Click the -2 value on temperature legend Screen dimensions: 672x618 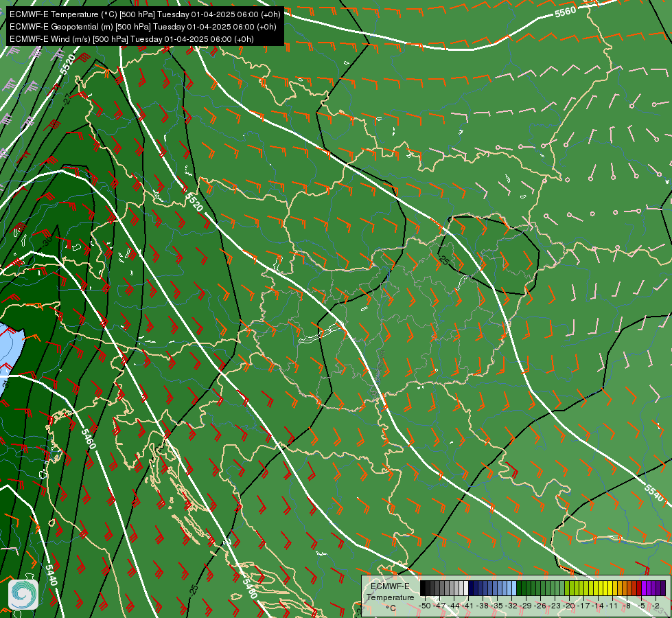pyautogui.click(x=656, y=606)
